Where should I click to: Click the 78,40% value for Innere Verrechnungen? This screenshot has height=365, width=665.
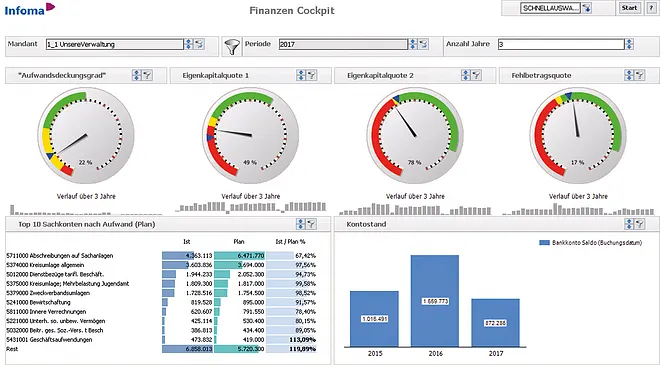click(x=305, y=312)
